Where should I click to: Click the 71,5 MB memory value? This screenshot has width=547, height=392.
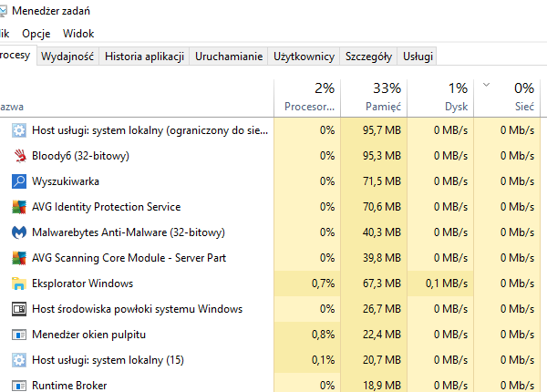[382, 181]
